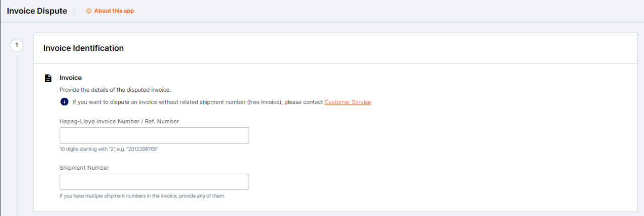This screenshot has width=644, height=216.
Task: Focus the Shipment Number input field
Action: tap(154, 182)
